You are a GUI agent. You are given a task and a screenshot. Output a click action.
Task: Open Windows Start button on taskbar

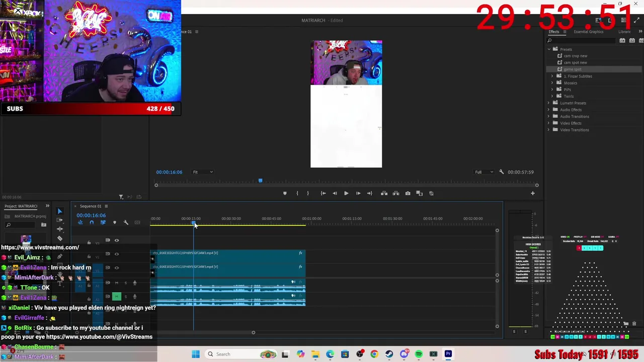[196, 354]
